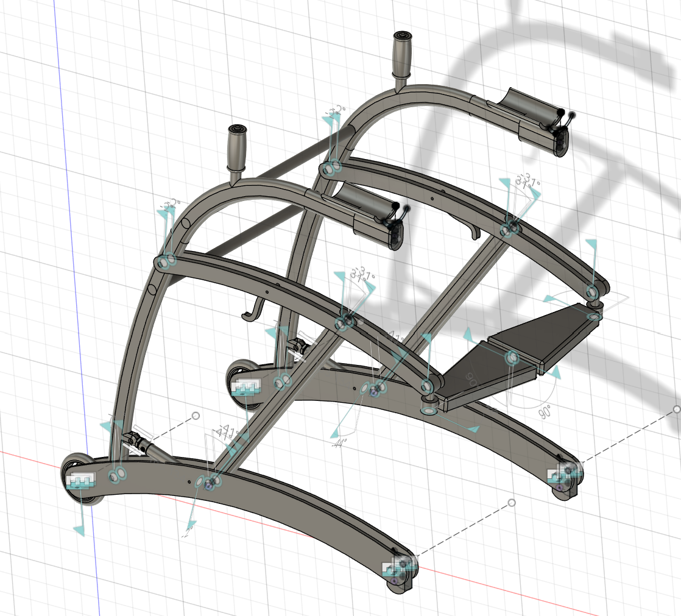Click the rigid joint icon on the near base rail's caster
The image size is (681, 616).
pos(400,567)
